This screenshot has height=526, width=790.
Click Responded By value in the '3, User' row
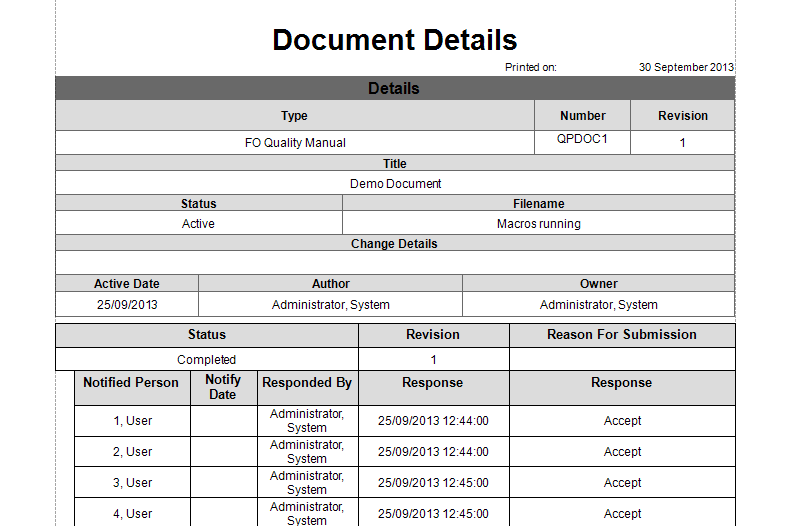(307, 483)
